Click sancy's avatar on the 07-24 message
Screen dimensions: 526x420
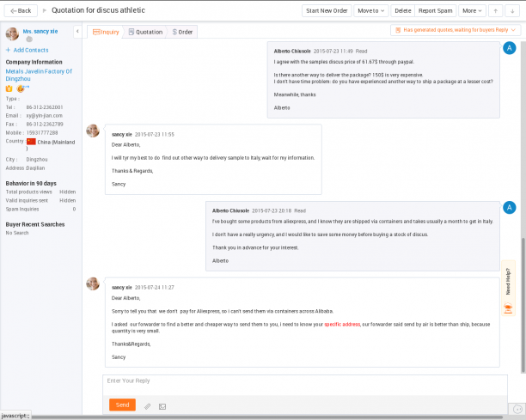tap(93, 283)
